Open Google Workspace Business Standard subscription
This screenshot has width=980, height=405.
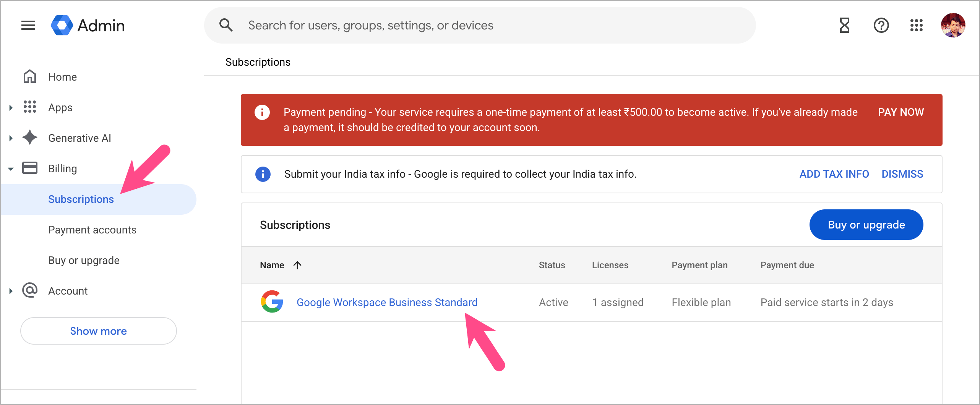pyautogui.click(x=387, y=302)
